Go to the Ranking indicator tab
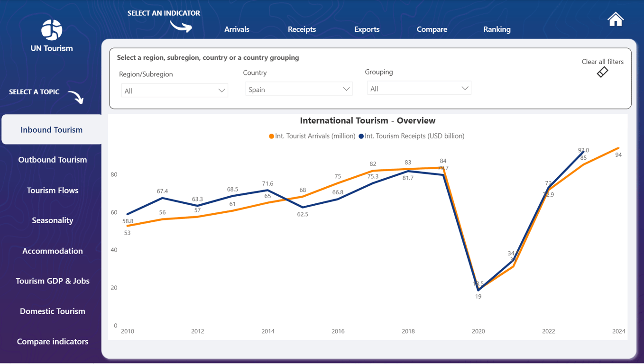Screen dimensions: 644x364 (497, 29)
